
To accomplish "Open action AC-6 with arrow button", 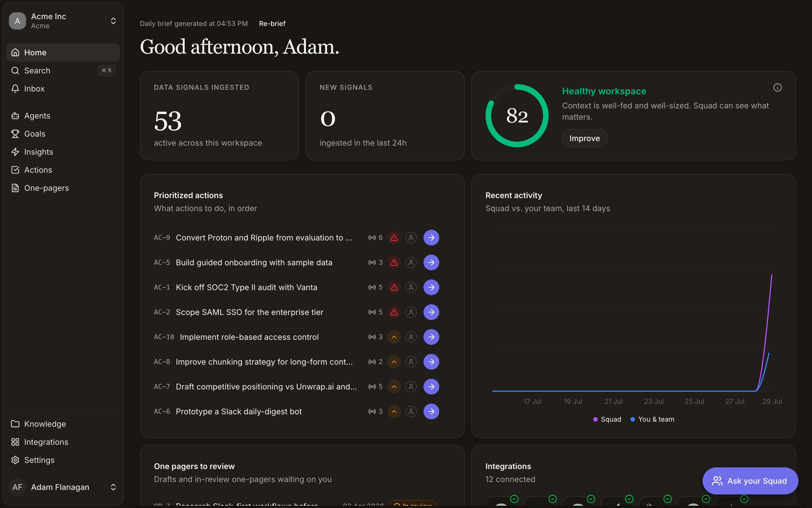I will point(431,411).
